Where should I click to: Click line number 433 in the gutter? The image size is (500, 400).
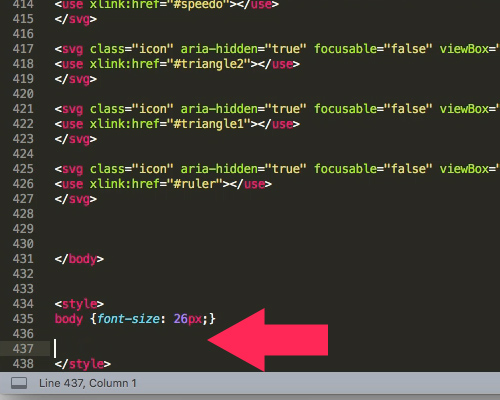click(23, 289)
